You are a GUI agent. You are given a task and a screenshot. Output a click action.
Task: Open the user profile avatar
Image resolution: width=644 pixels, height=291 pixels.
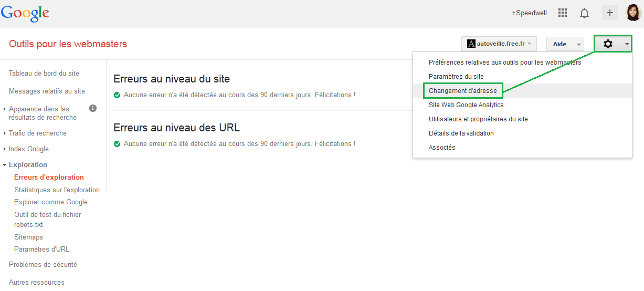[x=634, y=13]
